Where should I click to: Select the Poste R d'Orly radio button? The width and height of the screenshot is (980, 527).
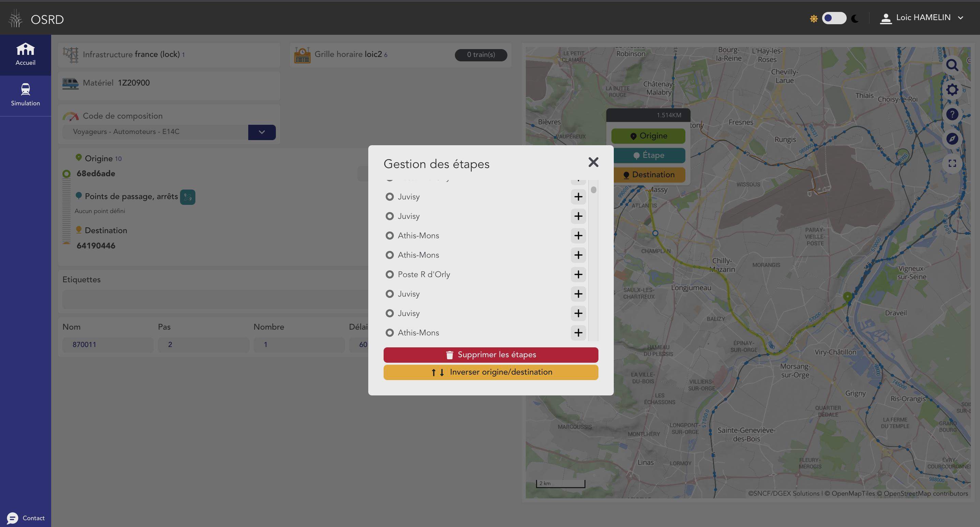pos(389,274)
